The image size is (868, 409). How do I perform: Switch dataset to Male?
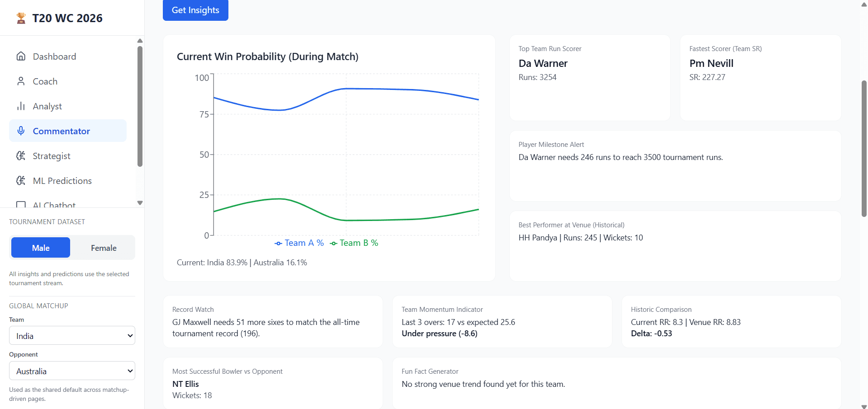click(x=41, y=248)
